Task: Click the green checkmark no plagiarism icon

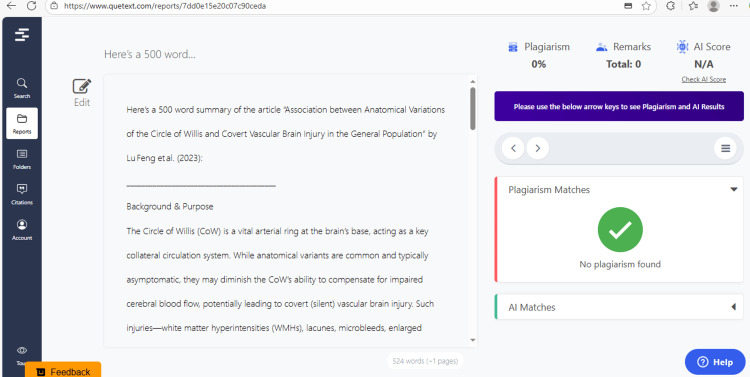Action: tap(620, 230)
